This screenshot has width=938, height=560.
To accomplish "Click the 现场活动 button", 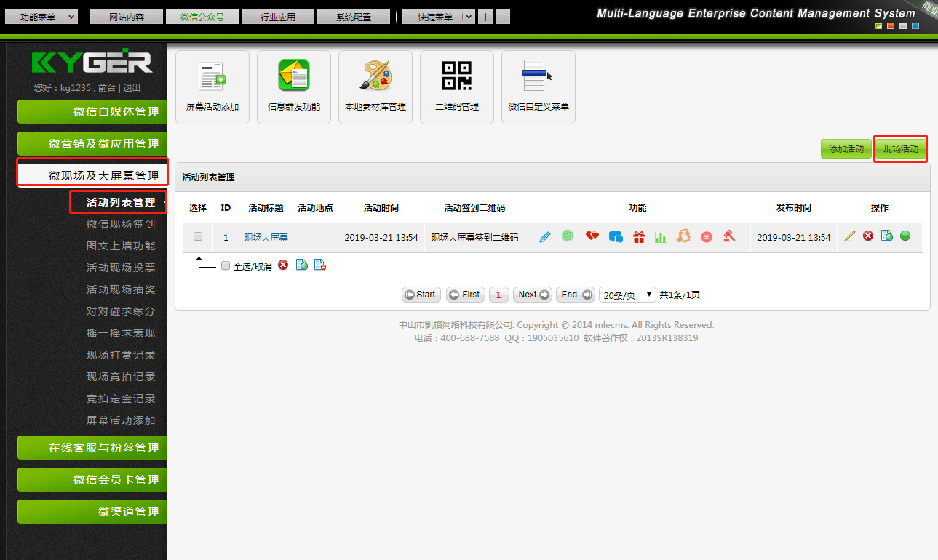I will click(900, 149).
